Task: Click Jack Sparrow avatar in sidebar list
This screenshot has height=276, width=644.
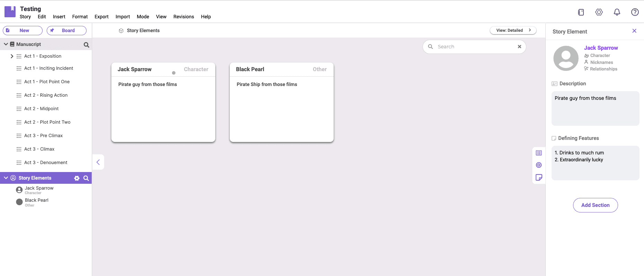Action: coord(19,190)
